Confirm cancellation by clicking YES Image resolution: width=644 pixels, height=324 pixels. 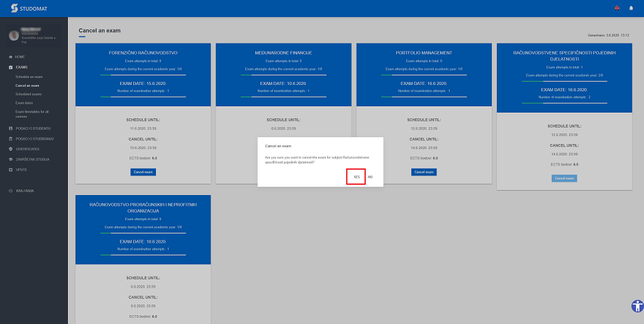[356, 177]
